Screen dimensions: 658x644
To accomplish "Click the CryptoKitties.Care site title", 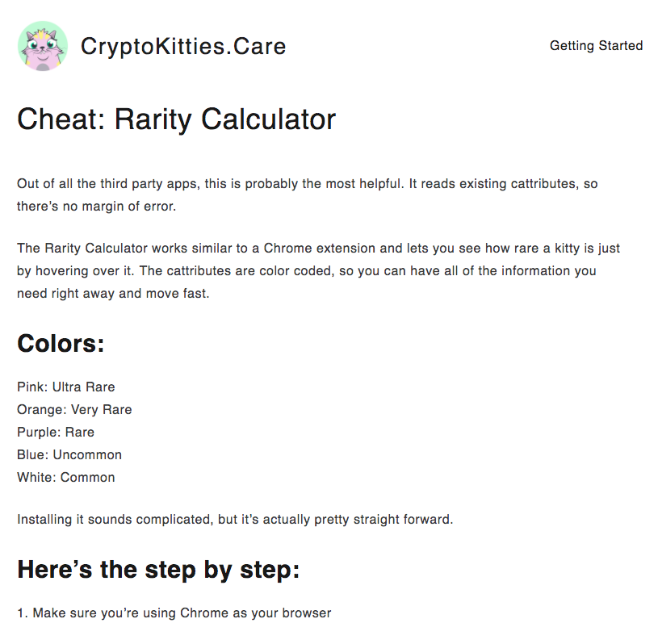I will pyautogui.click(x=182, y=47).
